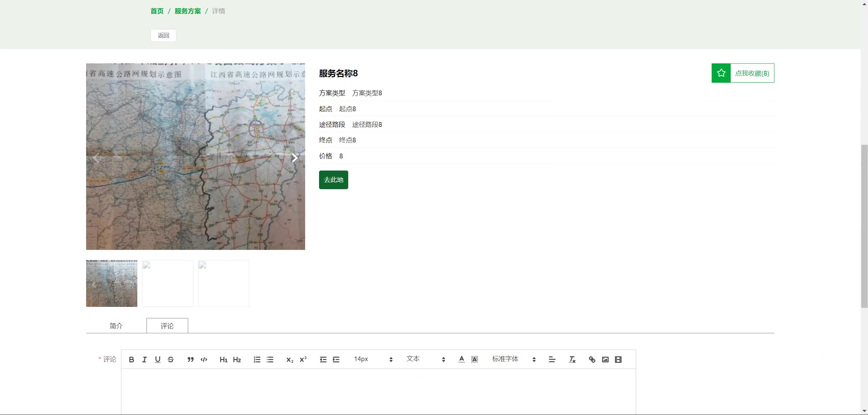Start an ordered numbered list
This screenshot has height=415, width=868.
coord(257,359)
